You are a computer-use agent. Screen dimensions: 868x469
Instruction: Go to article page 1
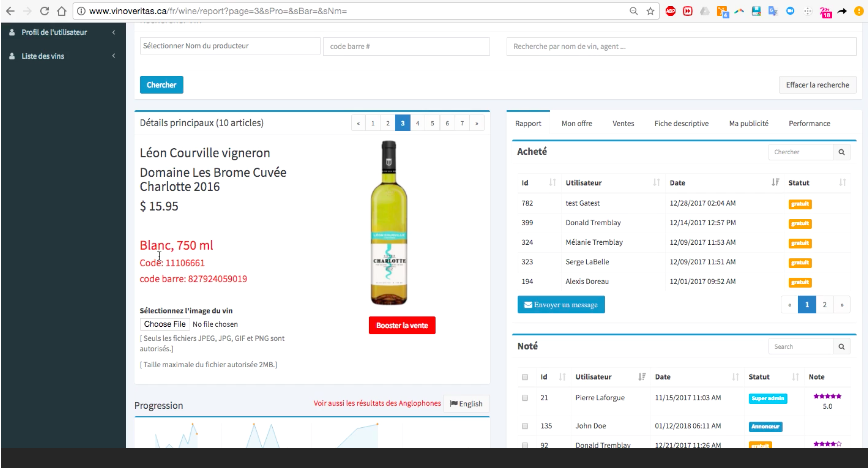pyautogui.click(x=373, y=123)
